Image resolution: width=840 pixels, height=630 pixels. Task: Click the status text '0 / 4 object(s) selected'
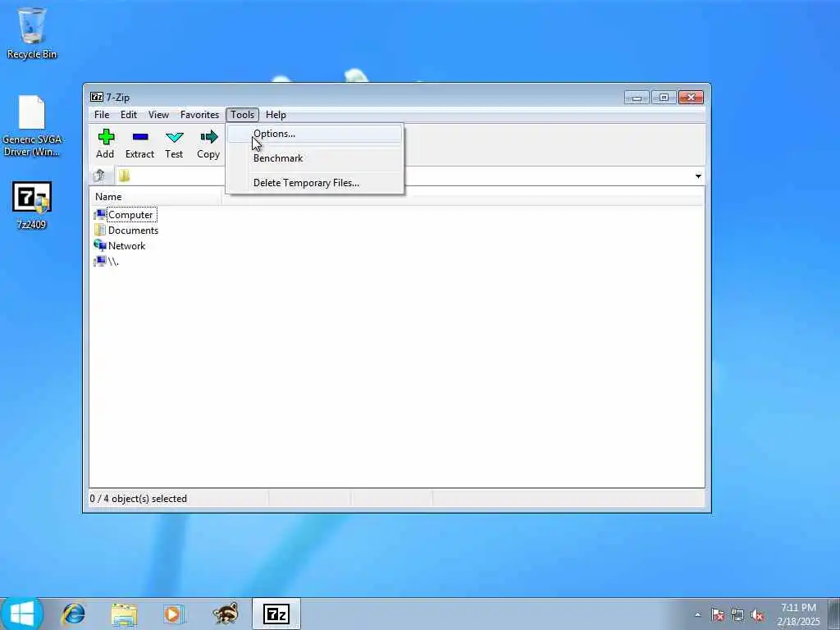[139, 498]
